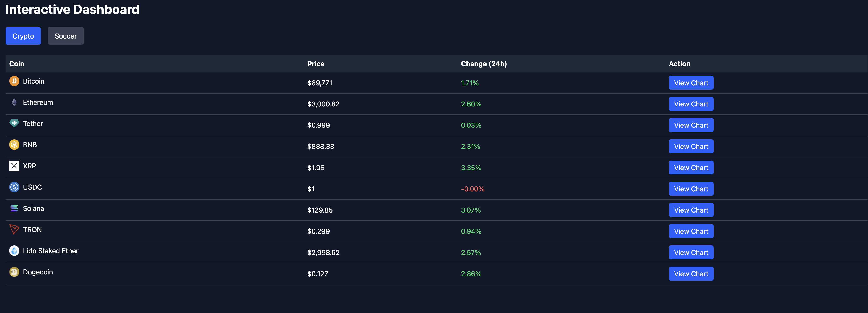Screen dimensions: 868x313
Task: Open View Chart for Lido Staked Ether
Action: tap(691, 253)
